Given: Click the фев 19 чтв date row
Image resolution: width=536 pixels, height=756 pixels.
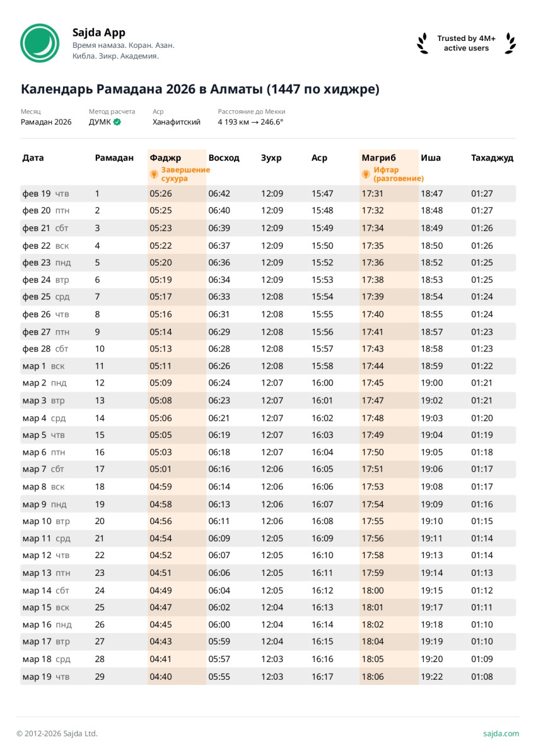Looking at the screenshot, I should (x=45, y=193).
